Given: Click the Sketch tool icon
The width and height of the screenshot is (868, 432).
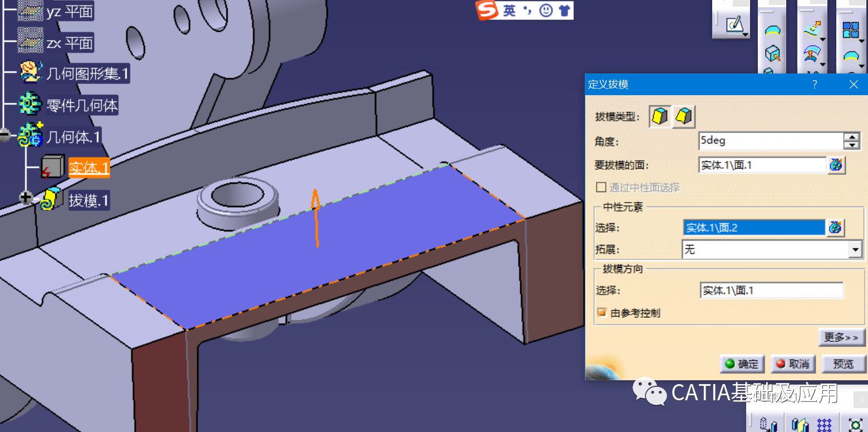Looking at the screenshot, I should pos(734,24).
